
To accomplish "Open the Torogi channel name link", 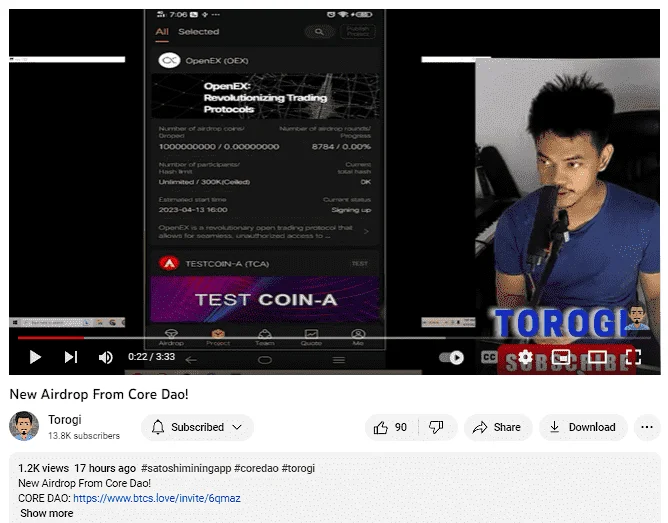I will tap(64, 420).
